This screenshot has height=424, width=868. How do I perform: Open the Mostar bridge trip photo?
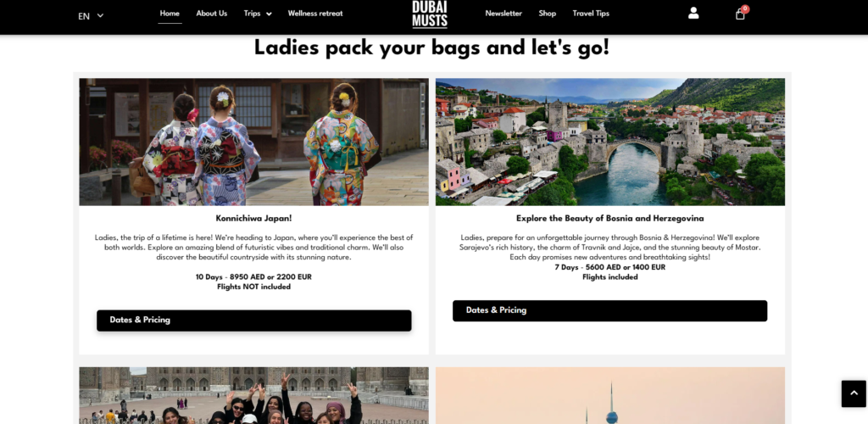(610, 142)
